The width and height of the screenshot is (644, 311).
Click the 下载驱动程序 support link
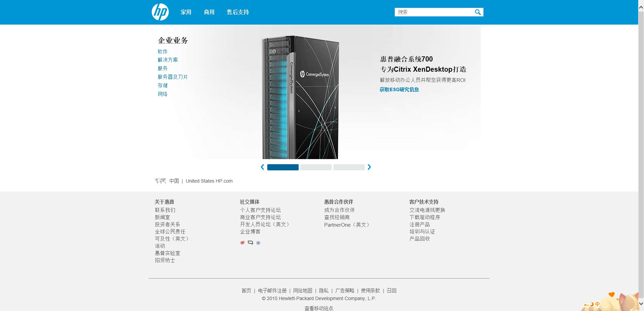coord(424,217)
